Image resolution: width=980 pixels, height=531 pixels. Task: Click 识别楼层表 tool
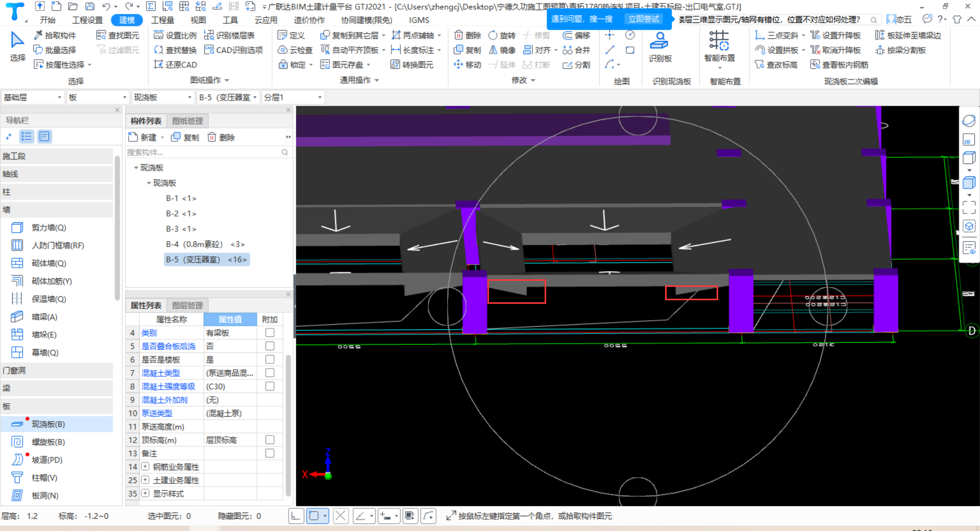(229, 35)
